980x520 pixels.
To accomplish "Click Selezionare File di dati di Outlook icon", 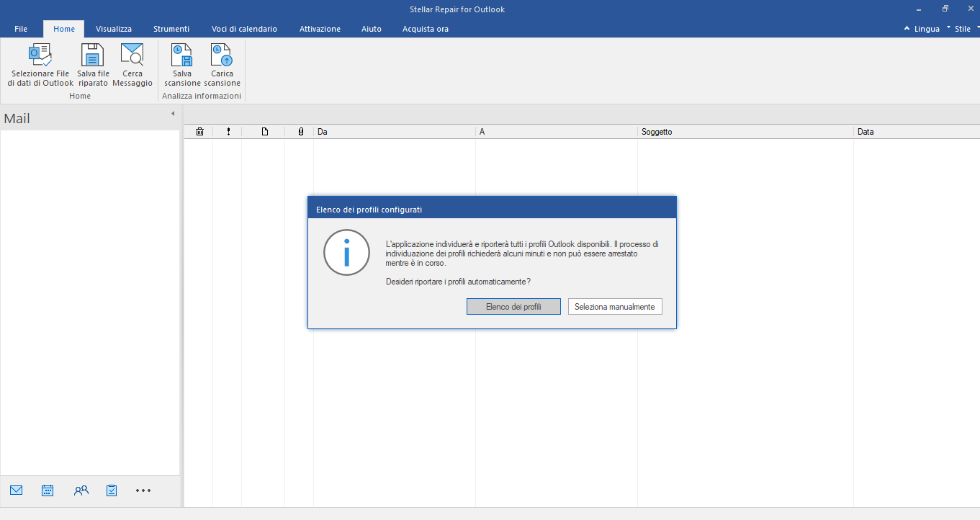I will pos(40,55).
